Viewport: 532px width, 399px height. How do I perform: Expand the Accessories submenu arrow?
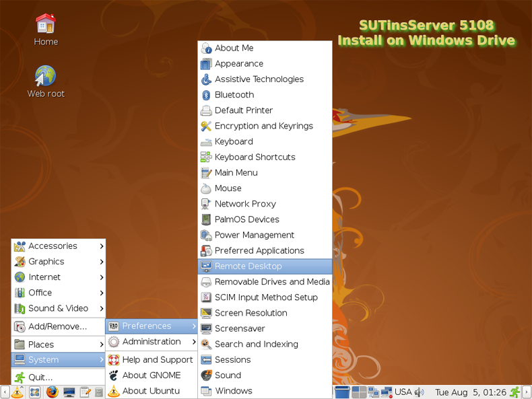(102, 246)
